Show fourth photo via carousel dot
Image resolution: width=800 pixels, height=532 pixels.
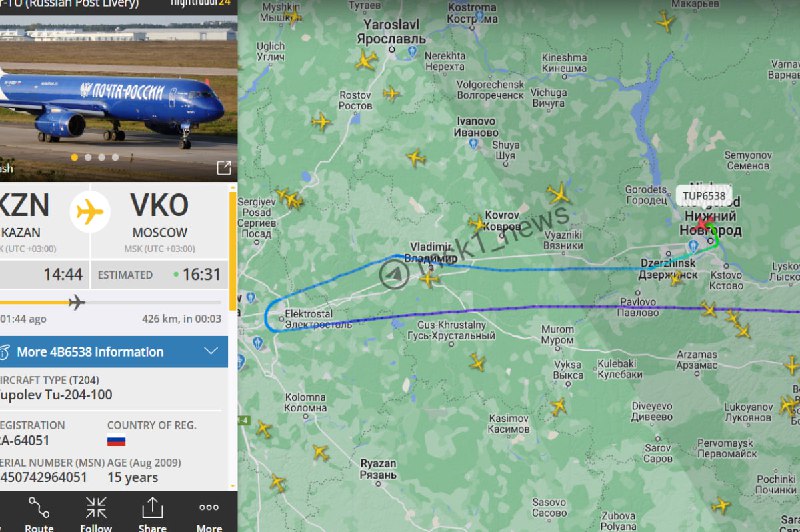(x=115, y=158)
